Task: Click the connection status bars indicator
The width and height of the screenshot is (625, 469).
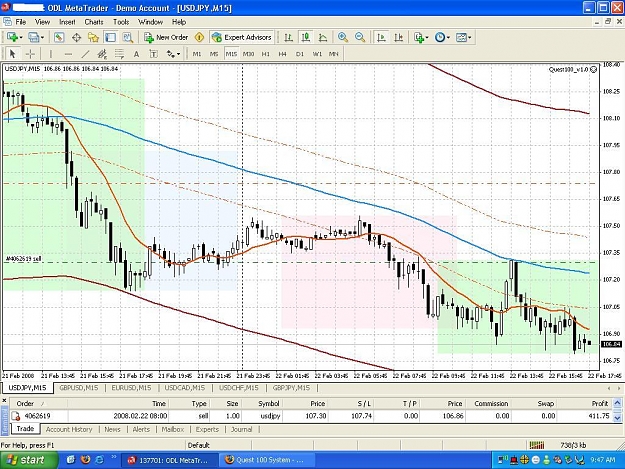Action: (537, 445)
